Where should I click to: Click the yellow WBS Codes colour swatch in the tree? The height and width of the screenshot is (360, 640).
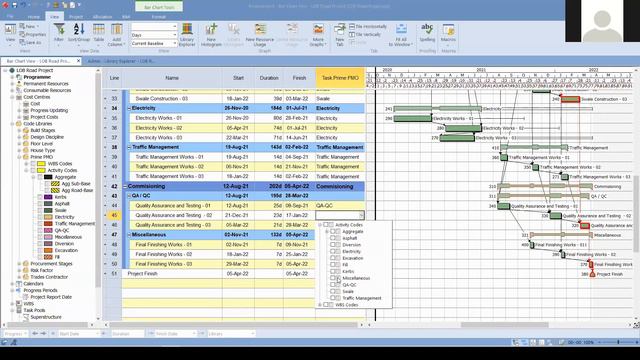(41, 164)
